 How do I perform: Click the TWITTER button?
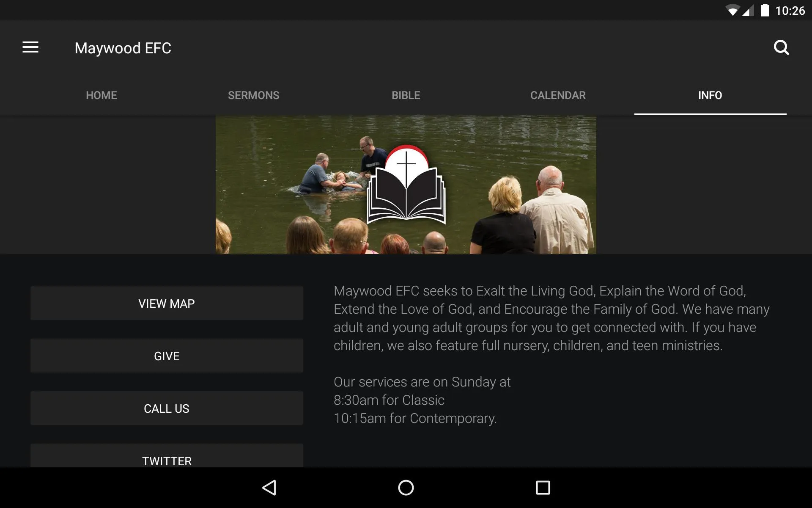(x=167, y=460)
